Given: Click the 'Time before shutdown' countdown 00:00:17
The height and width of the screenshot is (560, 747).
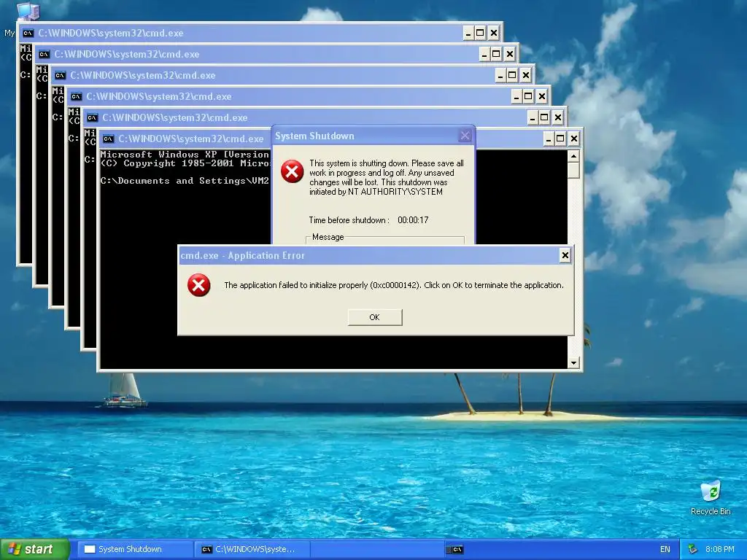Looking at the screenshot, I should click(x=413, y=220).
